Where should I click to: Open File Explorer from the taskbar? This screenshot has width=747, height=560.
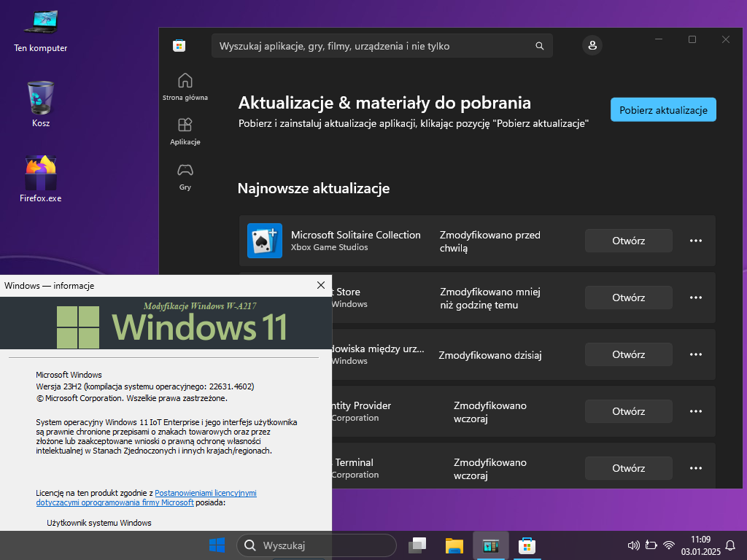pos(454,545)
